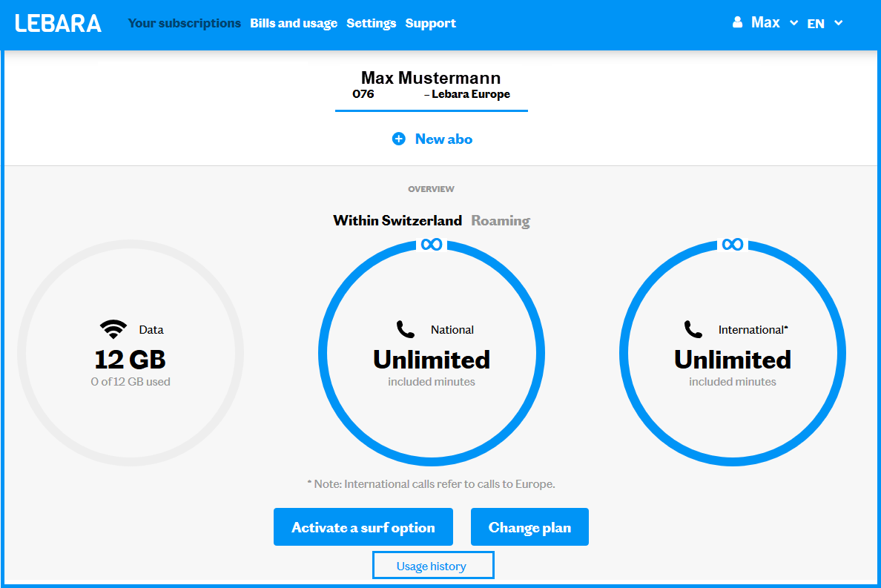Switch to the Roaming tab
Viewport: 881px width, 588px height.
501,221
